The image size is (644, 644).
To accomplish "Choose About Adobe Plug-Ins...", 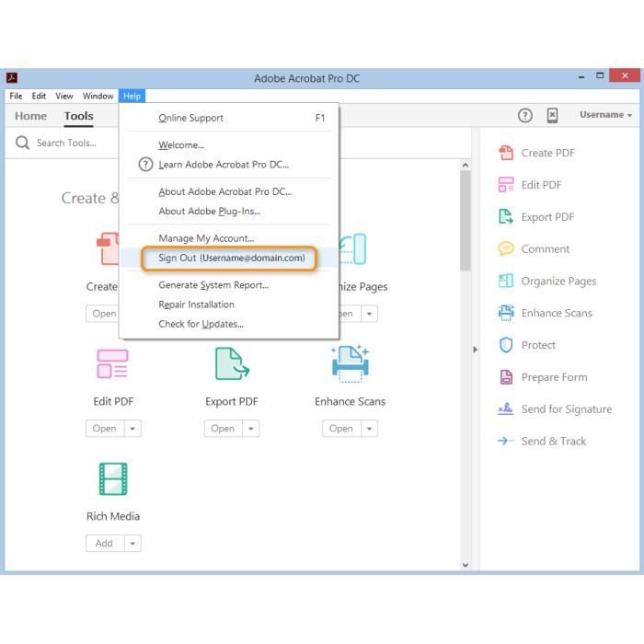I will [229, 211].
